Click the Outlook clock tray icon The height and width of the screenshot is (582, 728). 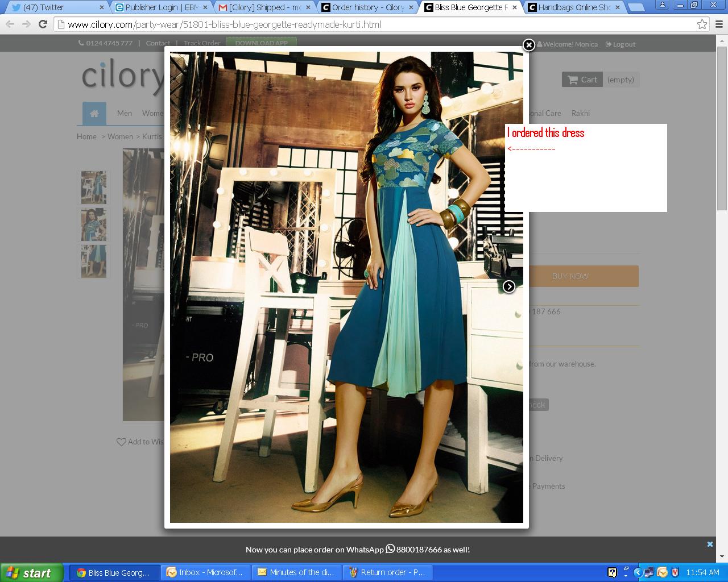[663, 573]
